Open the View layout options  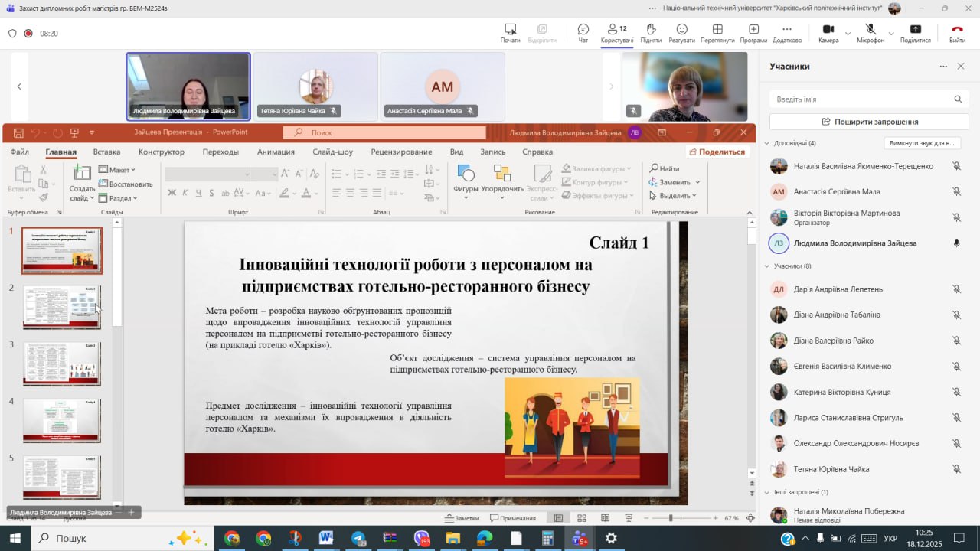pos(717,33)
